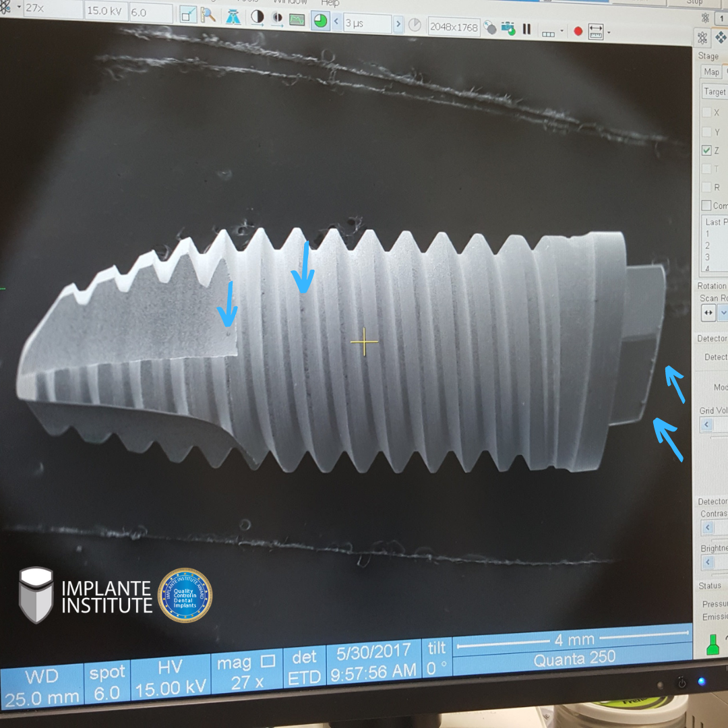The width and height of the screenshot is (728, 728).
Task: Click the beam/lens alignment icon
Action: (233, 17)
